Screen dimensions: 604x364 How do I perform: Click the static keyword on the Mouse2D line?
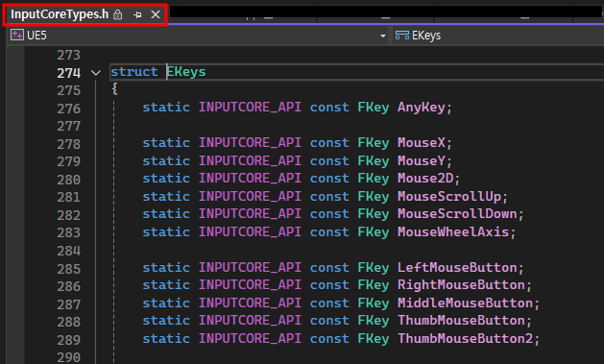tap(166, 179)
